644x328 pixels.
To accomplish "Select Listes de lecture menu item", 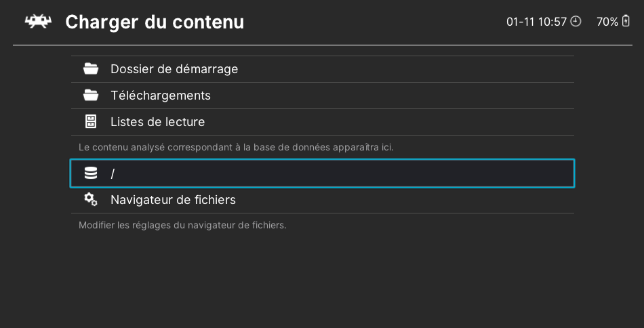I will click(x=323, y=121).
